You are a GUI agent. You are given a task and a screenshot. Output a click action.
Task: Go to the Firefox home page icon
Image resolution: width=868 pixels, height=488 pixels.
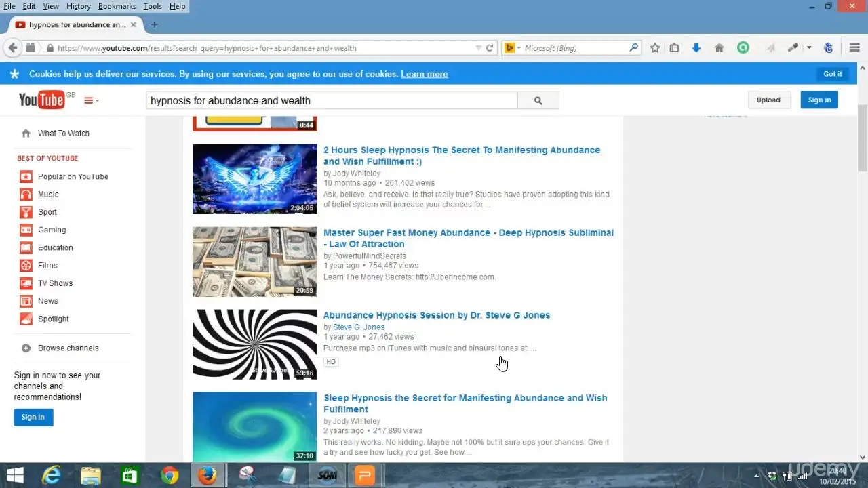coord(719,48)
